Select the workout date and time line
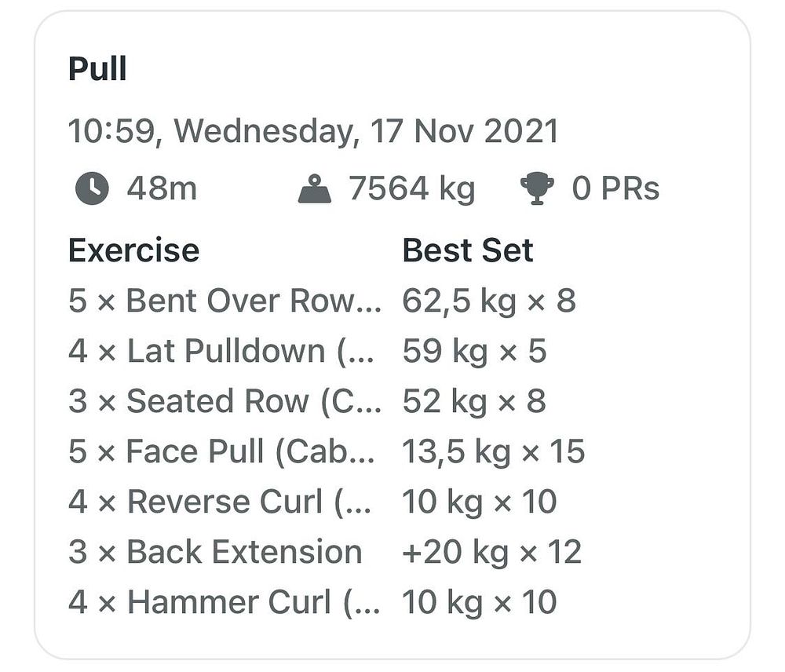785x672 pixels. 313,131
